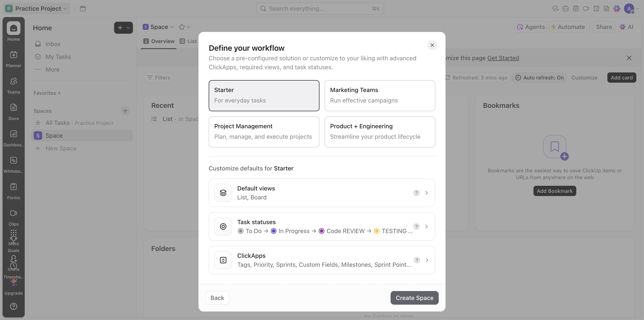Toggle Auto refresh: On

(539, 78)
